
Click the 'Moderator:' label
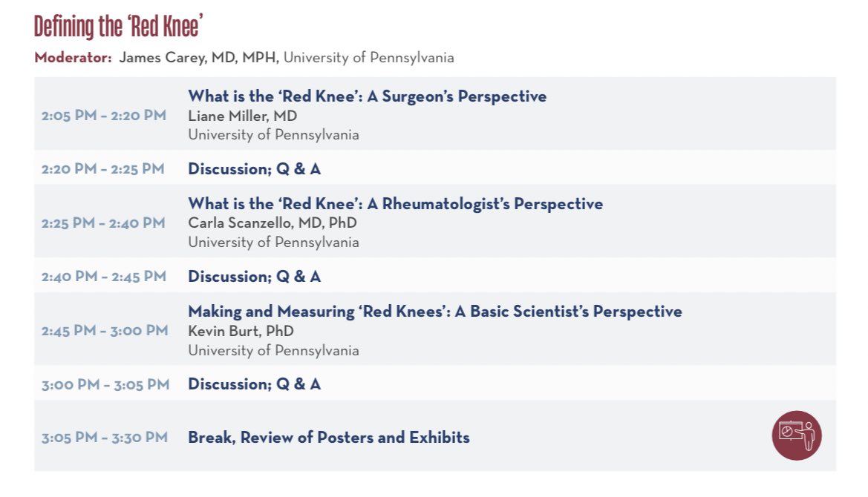pyautogui.click(x=73, y=58)
